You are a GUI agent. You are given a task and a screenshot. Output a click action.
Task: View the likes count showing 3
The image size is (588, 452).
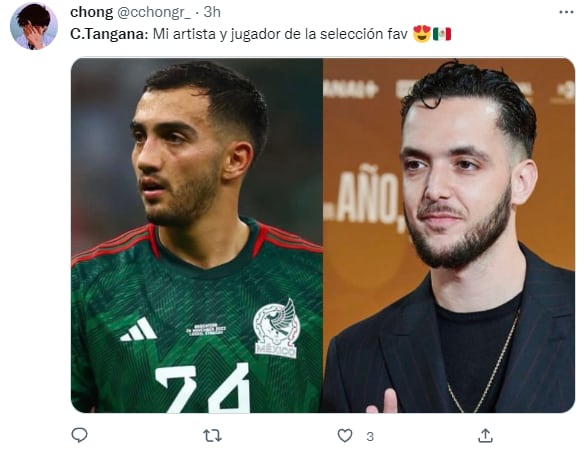370,436
